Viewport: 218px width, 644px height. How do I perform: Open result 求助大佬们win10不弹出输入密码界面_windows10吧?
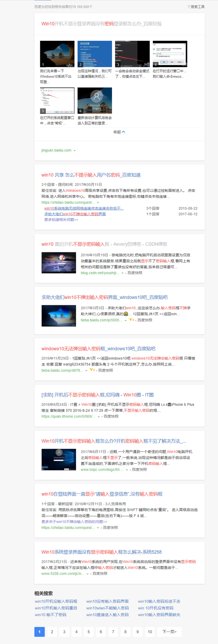click(104, 297)
